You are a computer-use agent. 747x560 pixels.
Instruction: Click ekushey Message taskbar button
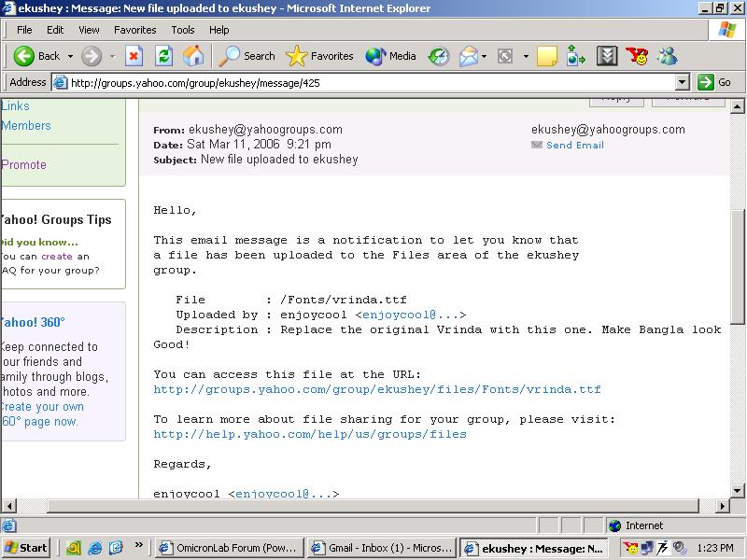click(533, 548)
